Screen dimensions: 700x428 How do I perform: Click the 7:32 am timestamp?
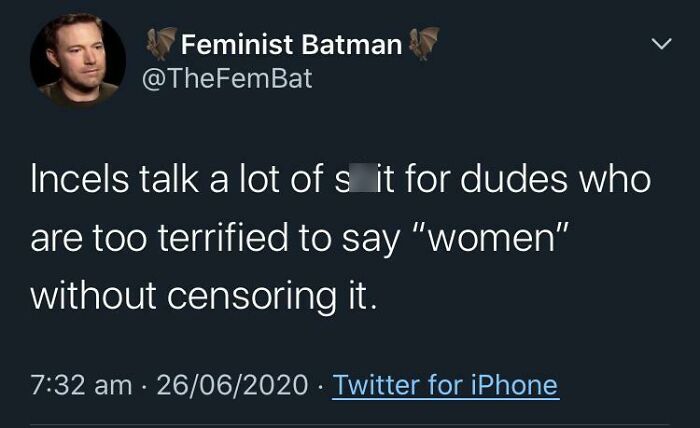click(81, 385)
